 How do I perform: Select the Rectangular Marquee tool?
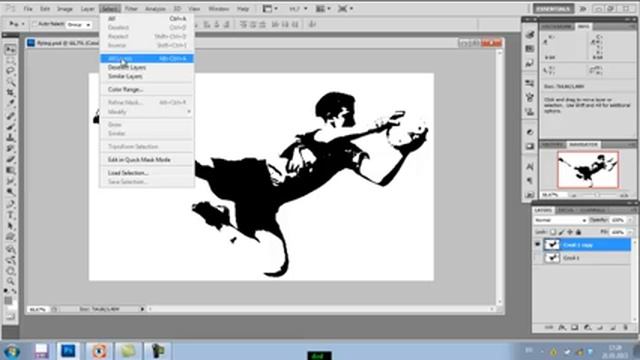click(10, 60)
